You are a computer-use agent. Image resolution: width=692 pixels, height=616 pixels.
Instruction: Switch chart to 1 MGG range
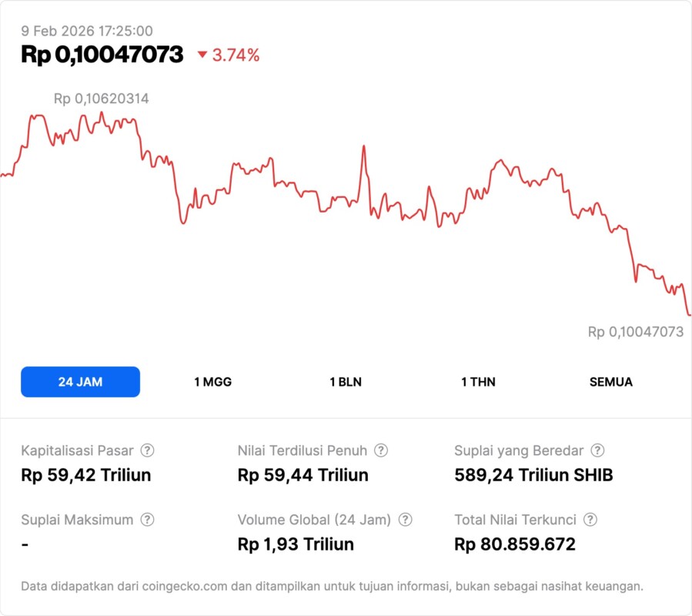[x=212, y=382]
